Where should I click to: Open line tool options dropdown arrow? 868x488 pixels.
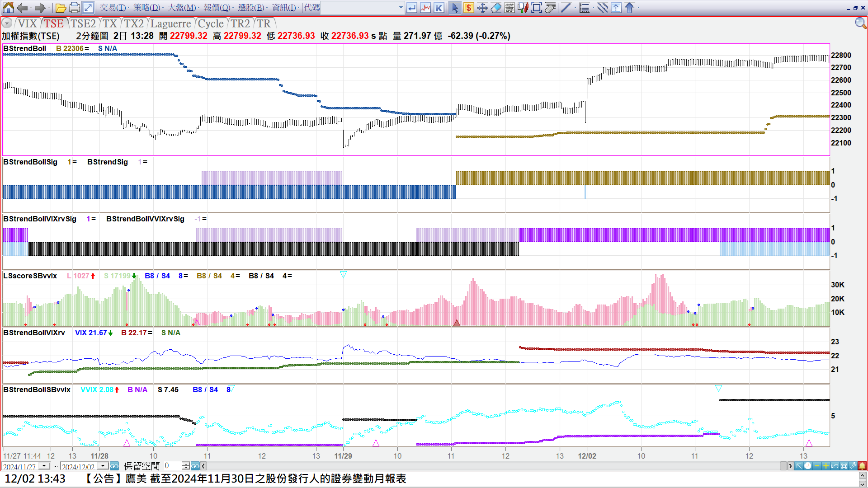tap(575, 8)
